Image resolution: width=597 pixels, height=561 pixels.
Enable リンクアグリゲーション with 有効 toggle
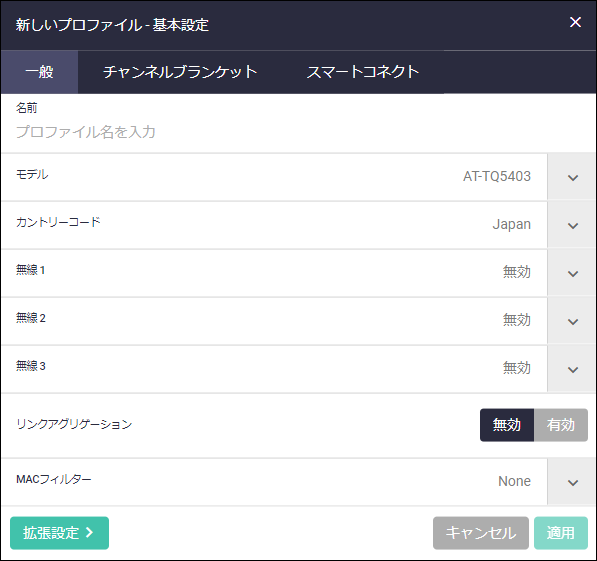(x=561, y=425)
